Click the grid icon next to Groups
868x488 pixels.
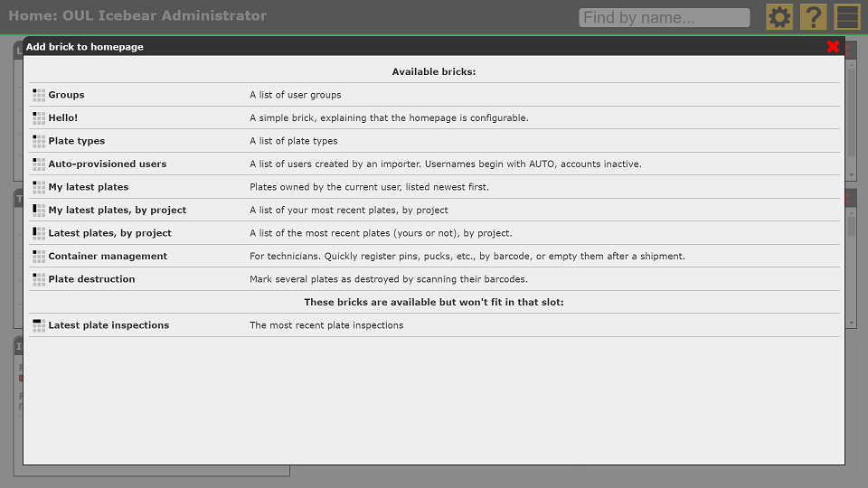click(x=39, y=95)
